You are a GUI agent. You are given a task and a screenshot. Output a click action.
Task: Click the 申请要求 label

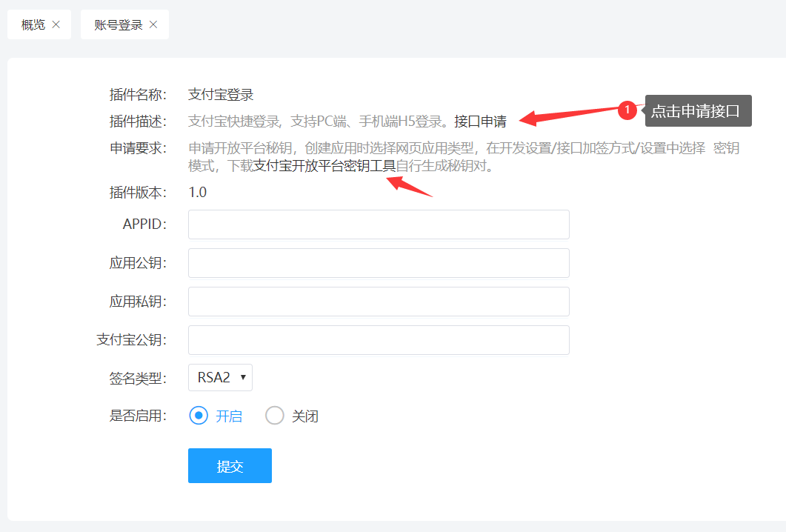point(138,148)
